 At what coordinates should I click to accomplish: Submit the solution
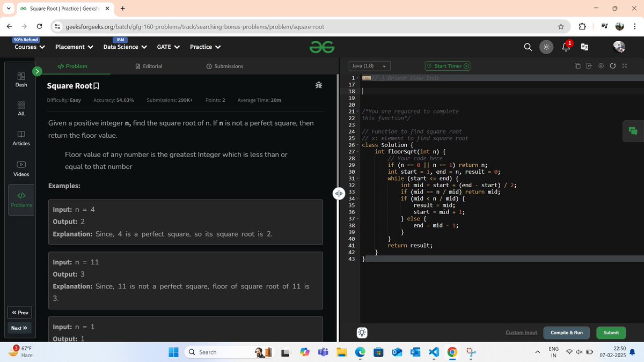tap(611, 333)
